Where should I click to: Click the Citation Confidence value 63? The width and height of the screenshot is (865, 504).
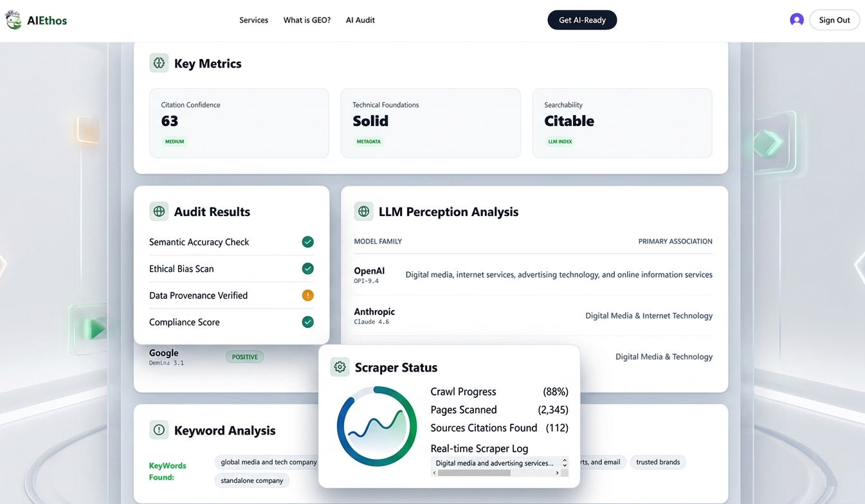[x=170, y=121]
